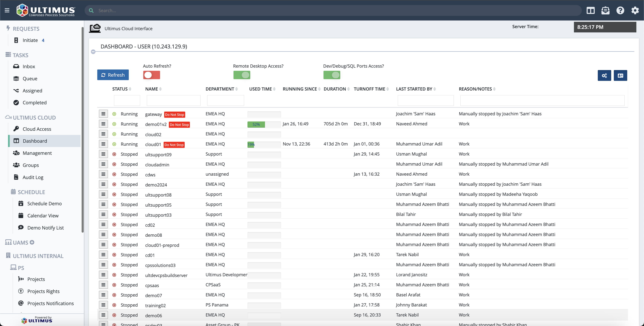Open row menu for gateway
Screen dimensions: 644x326
point(103,114)
